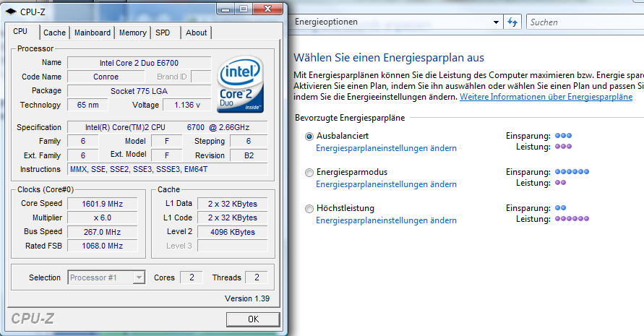Image resolution: width=644 pixels, height=336 pixels.
Task: Click the Multiplier value x 6.0
Action: [102, 217]
